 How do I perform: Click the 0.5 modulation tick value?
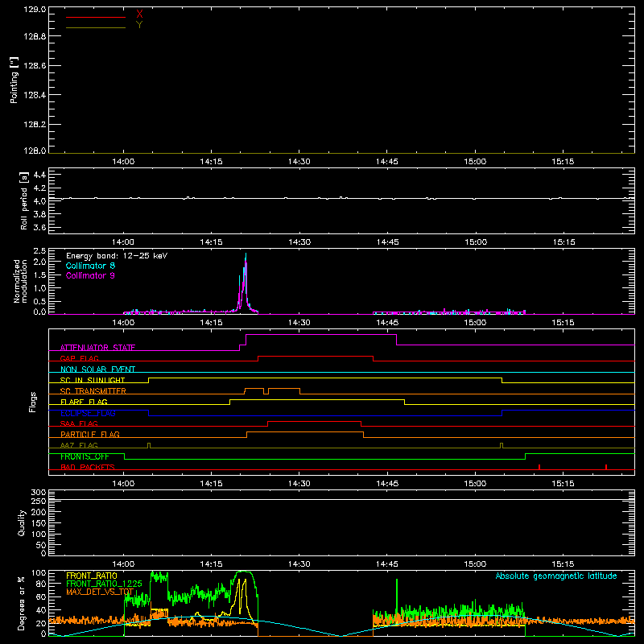(x=39, y=301)
